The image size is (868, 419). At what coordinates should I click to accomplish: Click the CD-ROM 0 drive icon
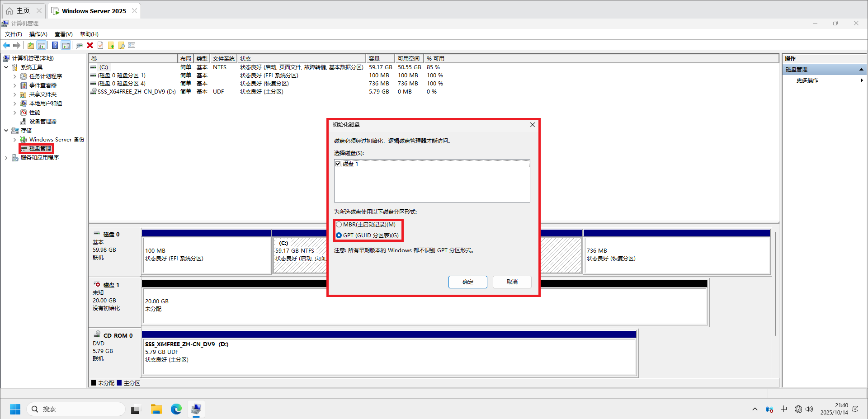(97, 334)
